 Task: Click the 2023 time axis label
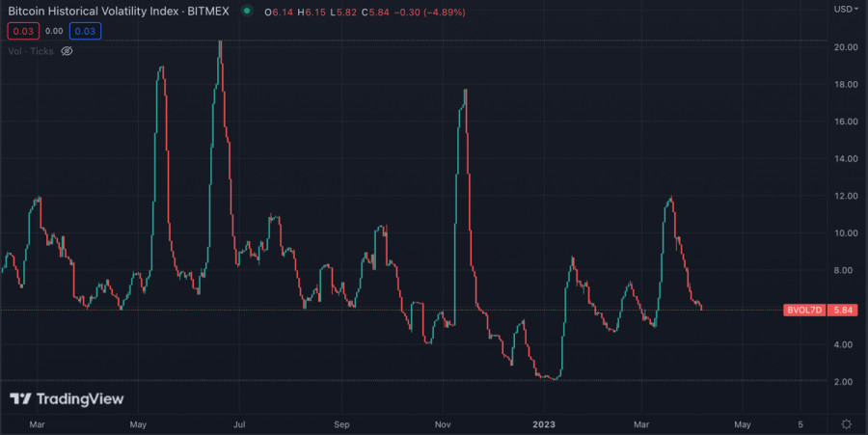544,424
